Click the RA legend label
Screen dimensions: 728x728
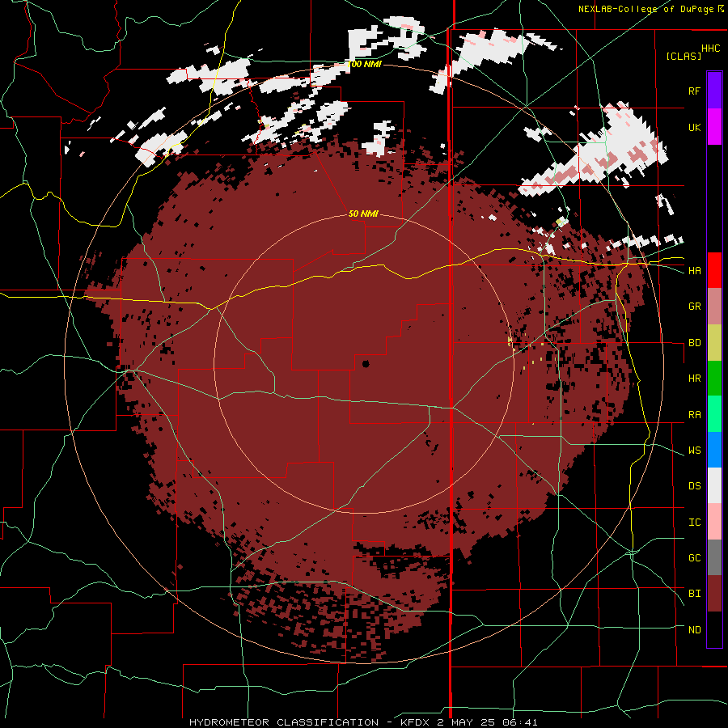coord(694,415)
